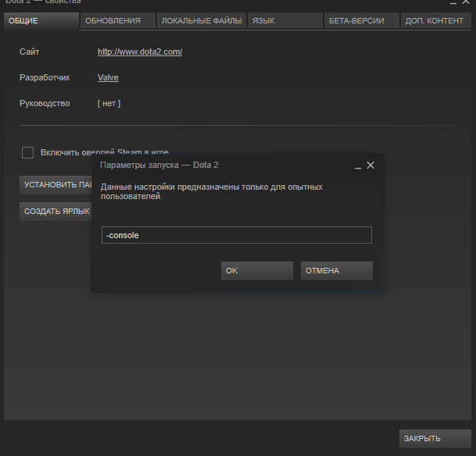Switch to the ОБЩИЕ tab

[41, 20]
